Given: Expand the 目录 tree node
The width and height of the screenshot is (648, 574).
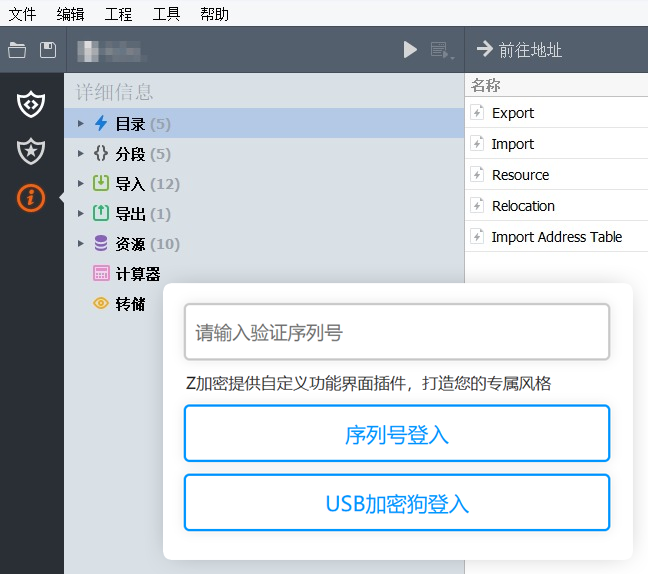Looking at the screenshot, I should (81, 124).
